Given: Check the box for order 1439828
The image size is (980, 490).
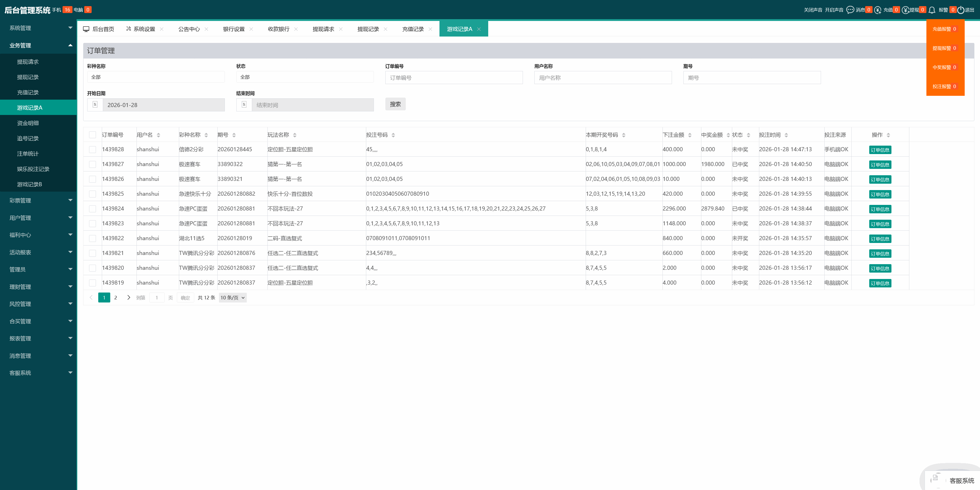Looking at the screenshot, I should coord(92,150).
